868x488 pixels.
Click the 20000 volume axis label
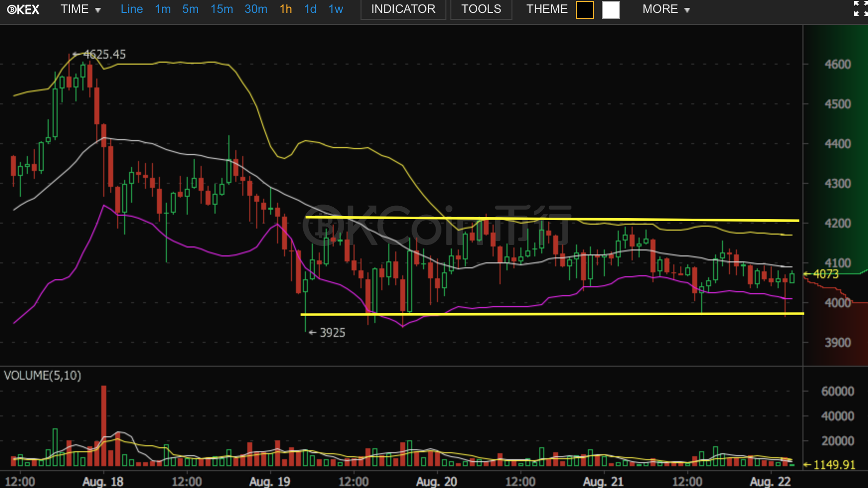point(838,441)
